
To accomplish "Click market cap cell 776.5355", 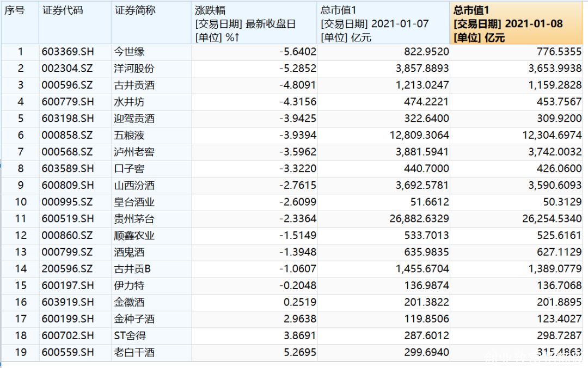I will (559, 52).
